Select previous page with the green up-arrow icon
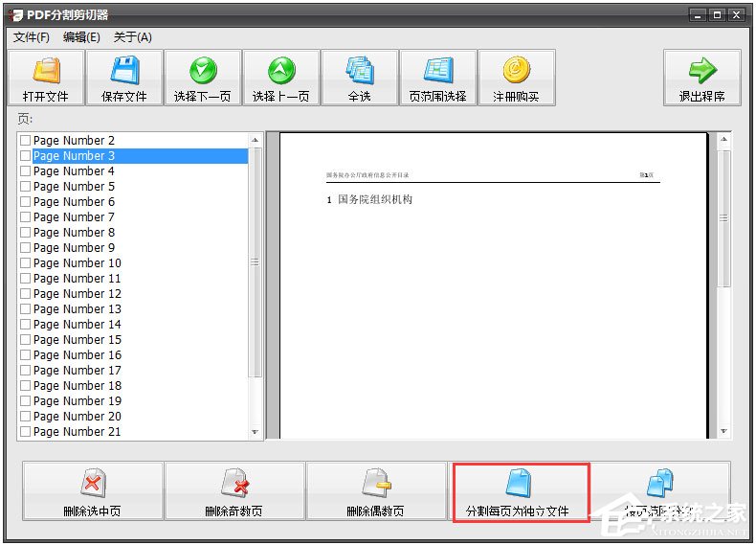Screen dimensions: 756x545 click(x=281, y=71)
